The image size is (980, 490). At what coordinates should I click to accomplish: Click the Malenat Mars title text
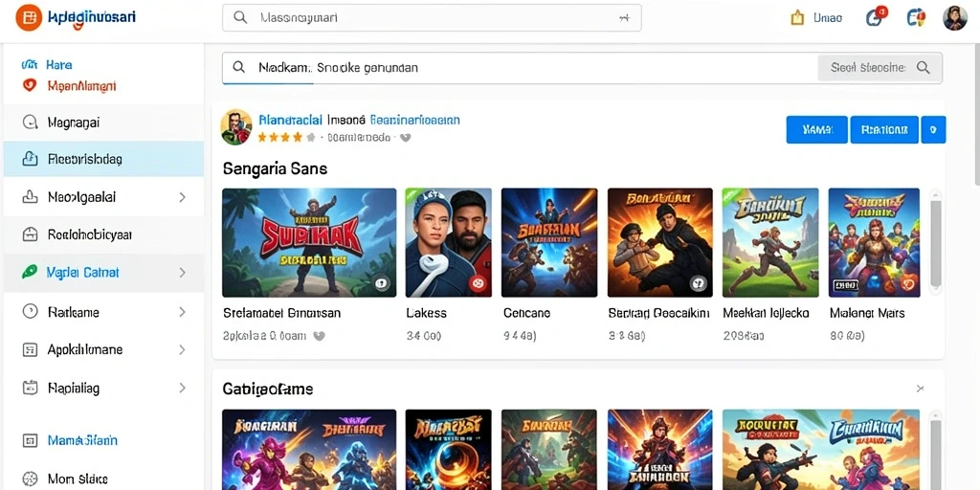[867, 313]
